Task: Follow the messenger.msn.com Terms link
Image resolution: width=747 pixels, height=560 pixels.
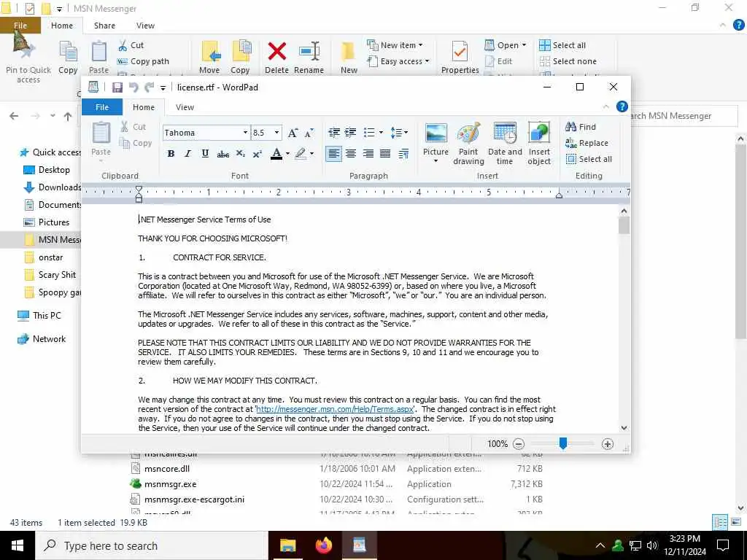Action: point(335,409)
